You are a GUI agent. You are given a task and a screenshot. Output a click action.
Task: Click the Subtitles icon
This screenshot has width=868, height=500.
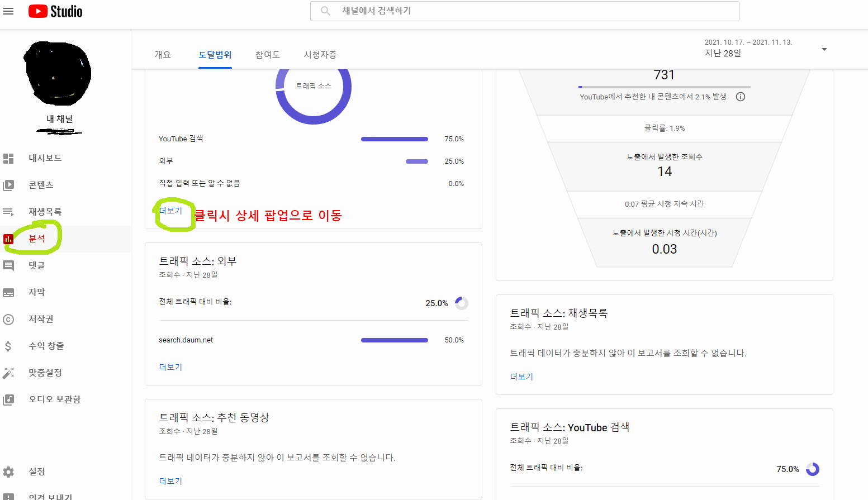(8, 293)
